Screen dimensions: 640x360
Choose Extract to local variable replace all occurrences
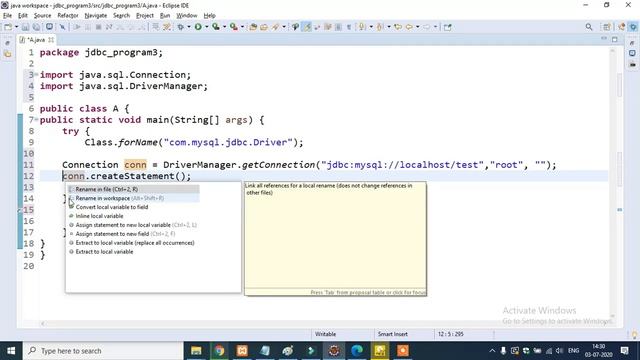(x=134, y=243)
